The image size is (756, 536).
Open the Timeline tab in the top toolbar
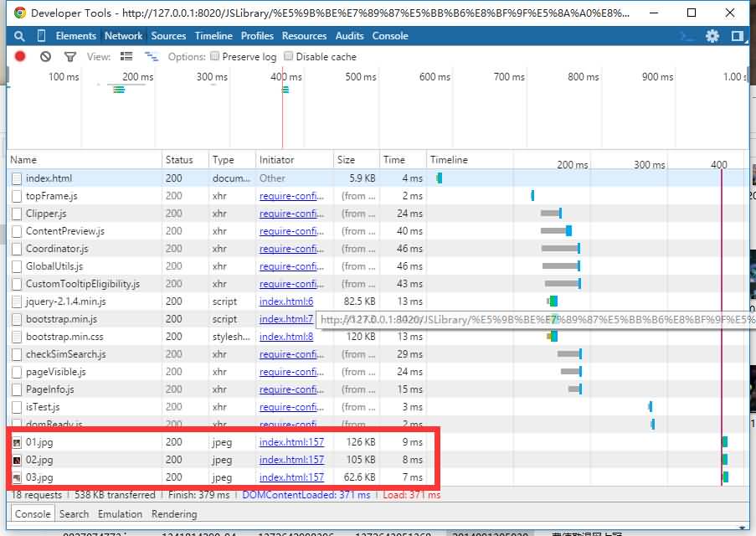point(213,36)
